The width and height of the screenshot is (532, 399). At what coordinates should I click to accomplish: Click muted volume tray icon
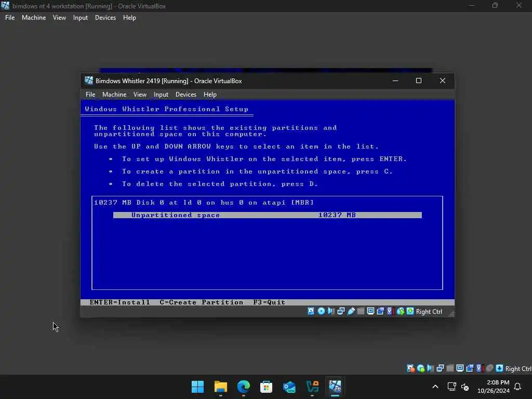click(465, 387)
